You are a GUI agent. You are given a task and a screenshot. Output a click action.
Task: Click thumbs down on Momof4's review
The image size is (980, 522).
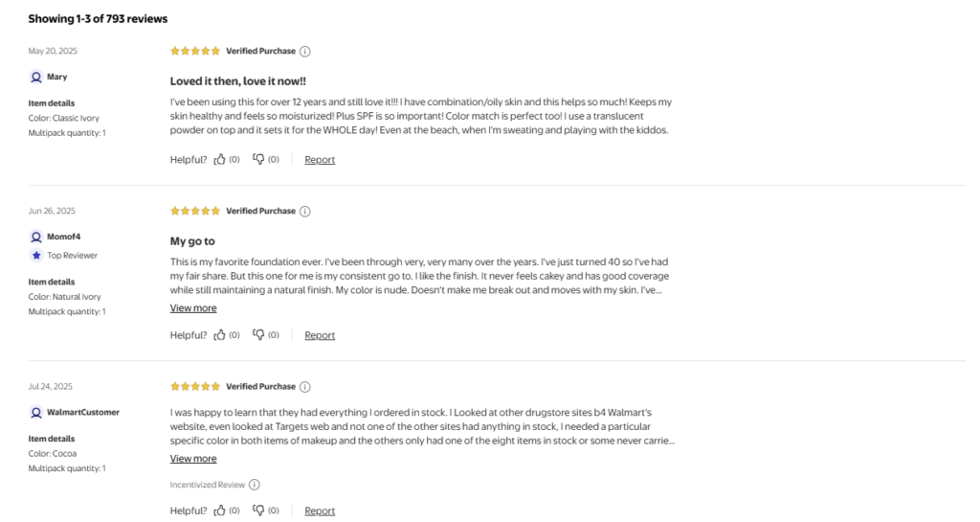pos(258,335)
